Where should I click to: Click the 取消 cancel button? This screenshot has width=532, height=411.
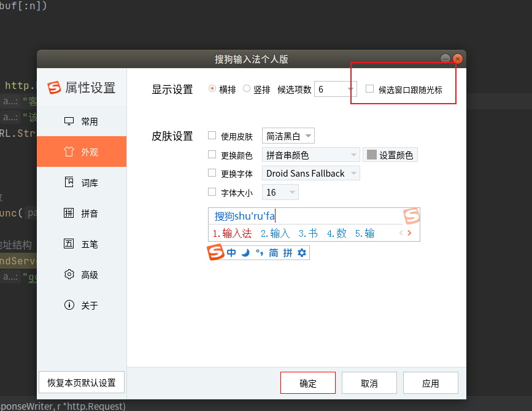click(x=369, y=383)
